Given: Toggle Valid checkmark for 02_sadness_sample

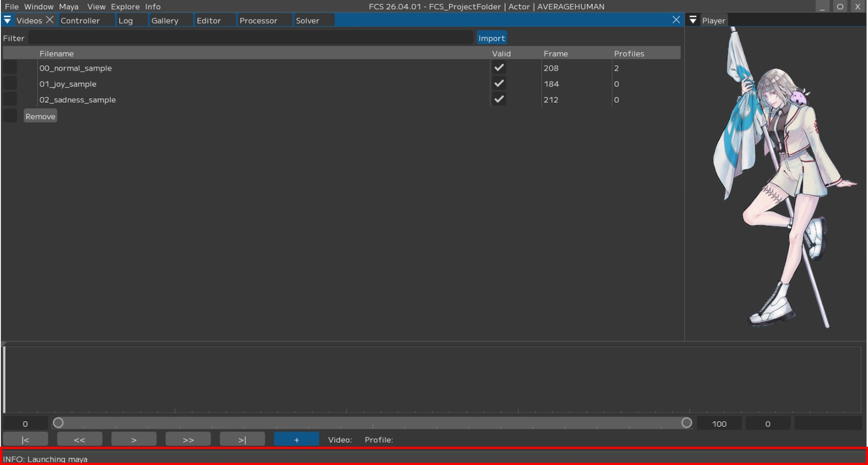Looking at the screenshot, I should coord(499,99).
